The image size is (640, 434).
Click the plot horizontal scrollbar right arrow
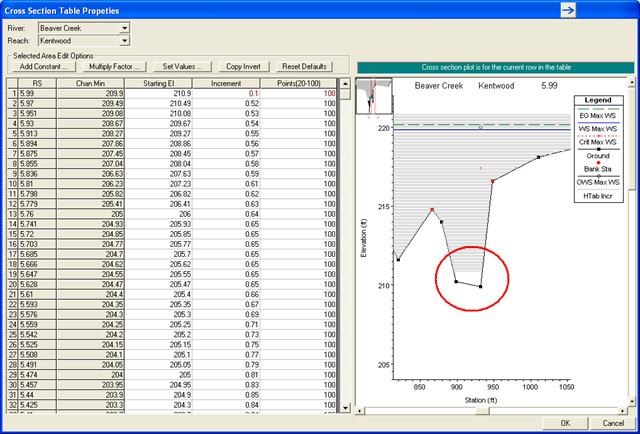coord(622,411)
